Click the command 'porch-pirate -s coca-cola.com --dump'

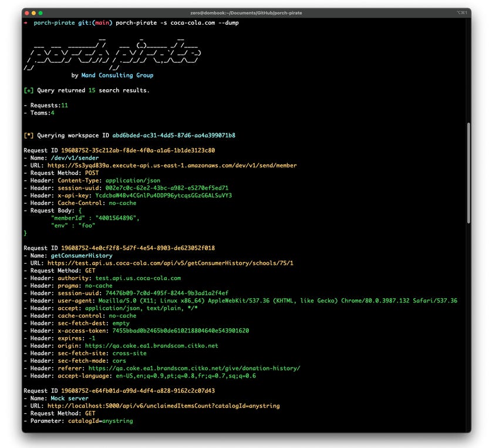(x=177, y=23)
